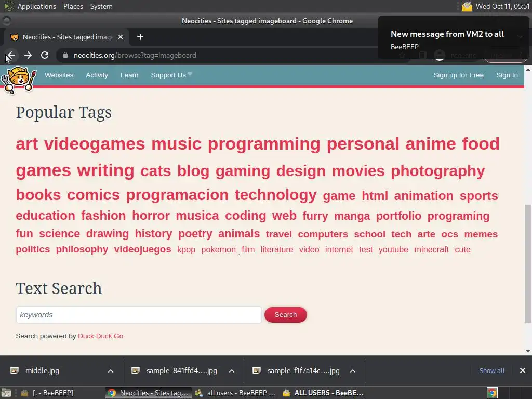Select the photography tag

437,171
